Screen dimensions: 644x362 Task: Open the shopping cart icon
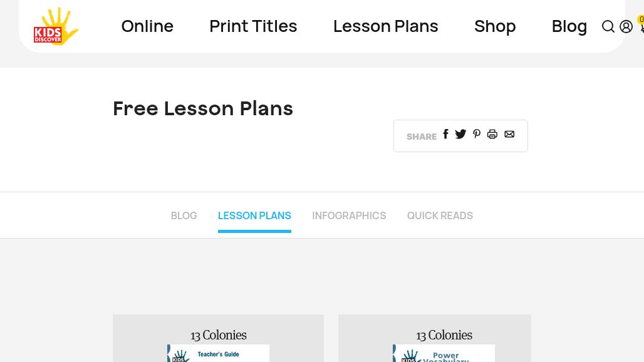[641, 26]
